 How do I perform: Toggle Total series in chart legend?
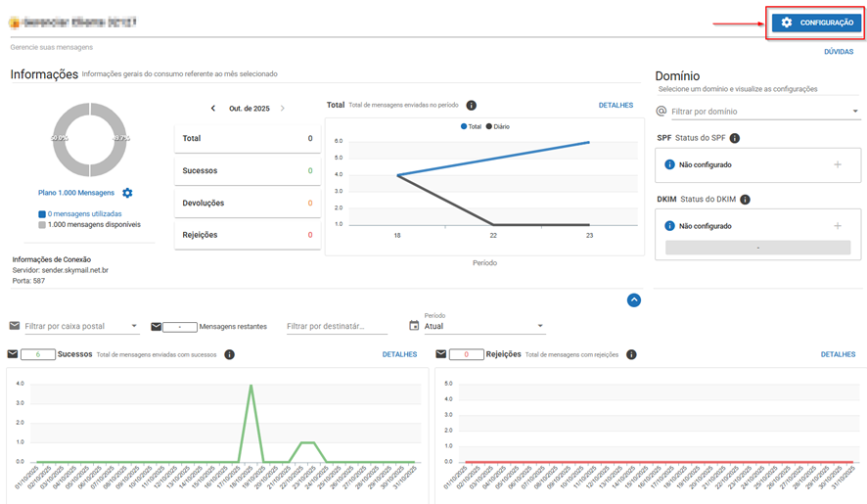[471, 126]
